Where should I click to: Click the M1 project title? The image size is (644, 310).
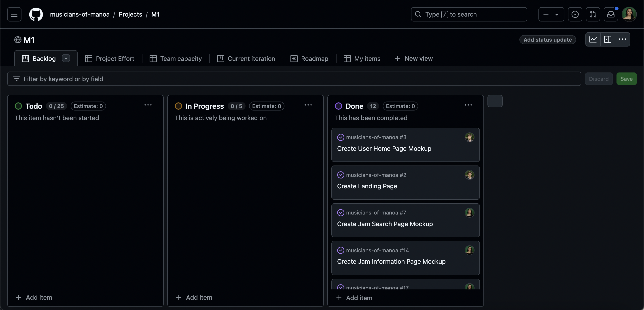pos(29,40)
